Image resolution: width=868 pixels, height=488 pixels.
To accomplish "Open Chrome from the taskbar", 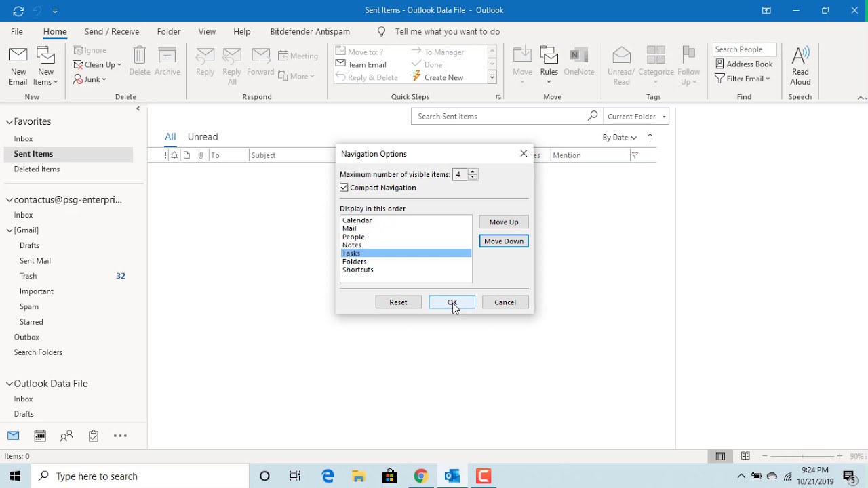I will 421,476.
